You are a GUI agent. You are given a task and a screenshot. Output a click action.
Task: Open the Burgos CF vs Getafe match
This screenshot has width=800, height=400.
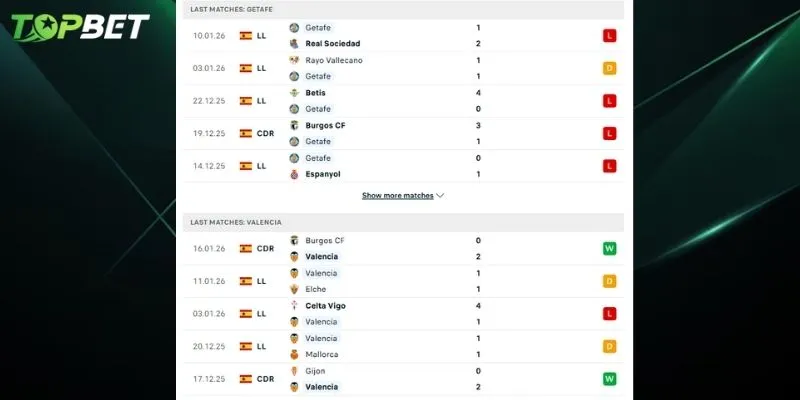coord(400,133)
